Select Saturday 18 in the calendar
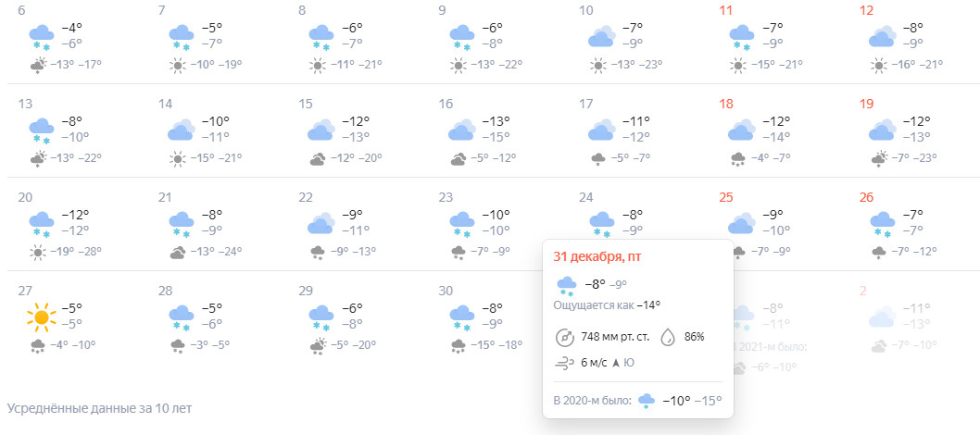Viewport: 980px width, 435px height. (725, 104)
